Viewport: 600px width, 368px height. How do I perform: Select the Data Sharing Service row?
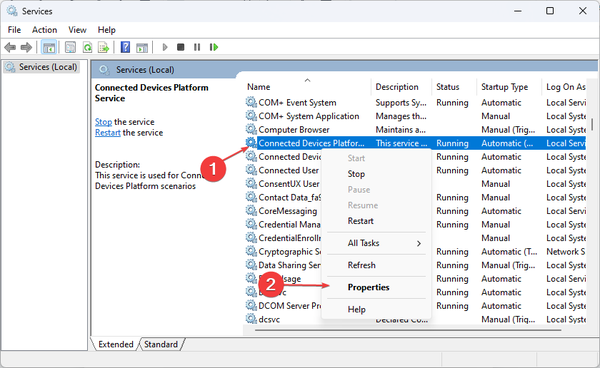(282, 265)
